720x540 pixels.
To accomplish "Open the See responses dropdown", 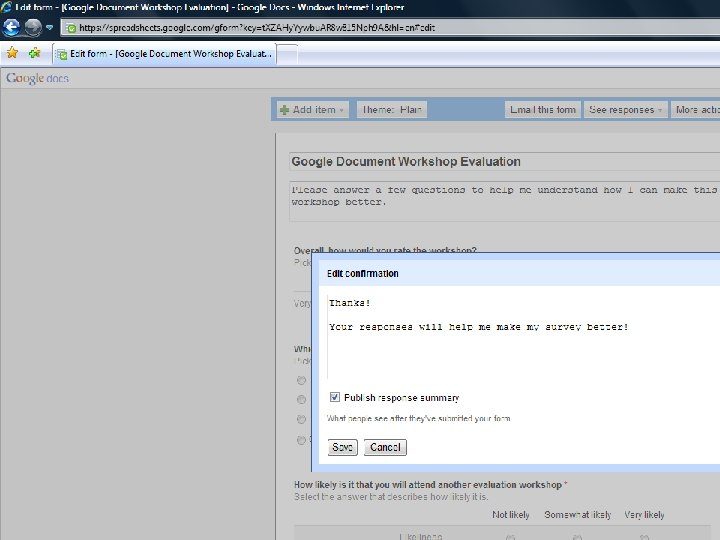I will tap(625, 110).
